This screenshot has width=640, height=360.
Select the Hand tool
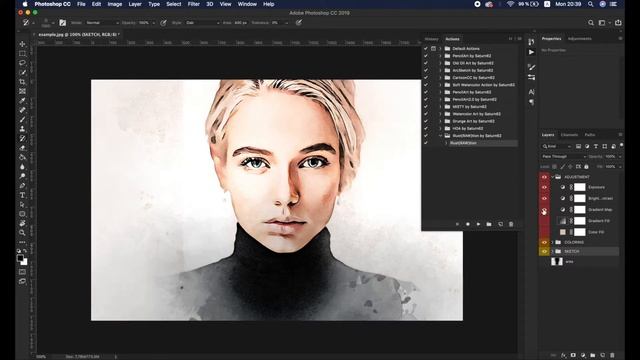[22, 223]
